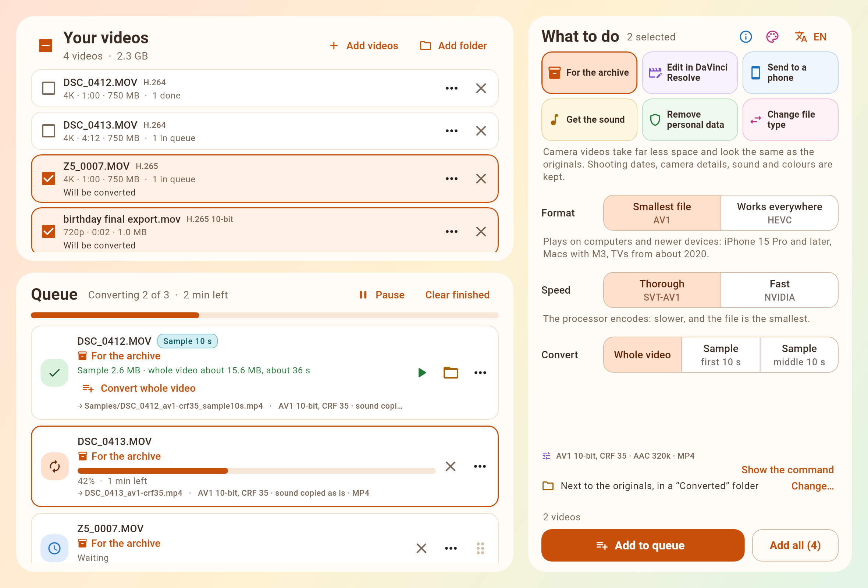Viewport: 868px width, 588px height.
Task: Open more options for DSC_0413.MOV video row
Action: (451, 130)
